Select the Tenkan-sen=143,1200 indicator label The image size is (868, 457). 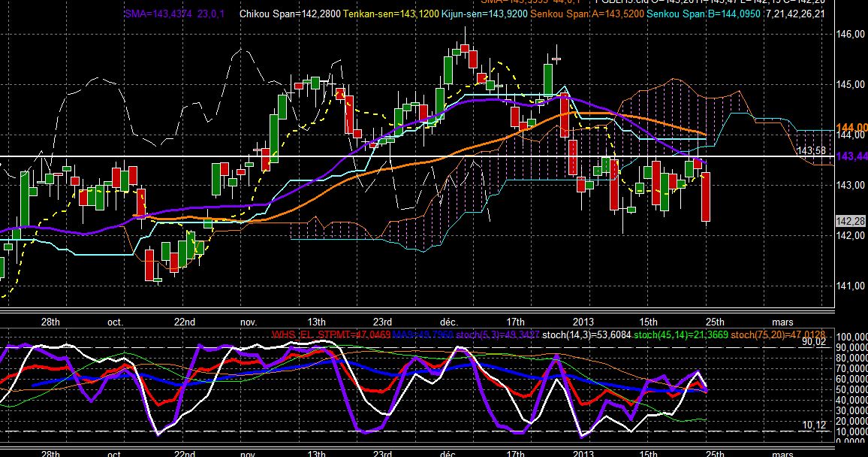(390, 14)
